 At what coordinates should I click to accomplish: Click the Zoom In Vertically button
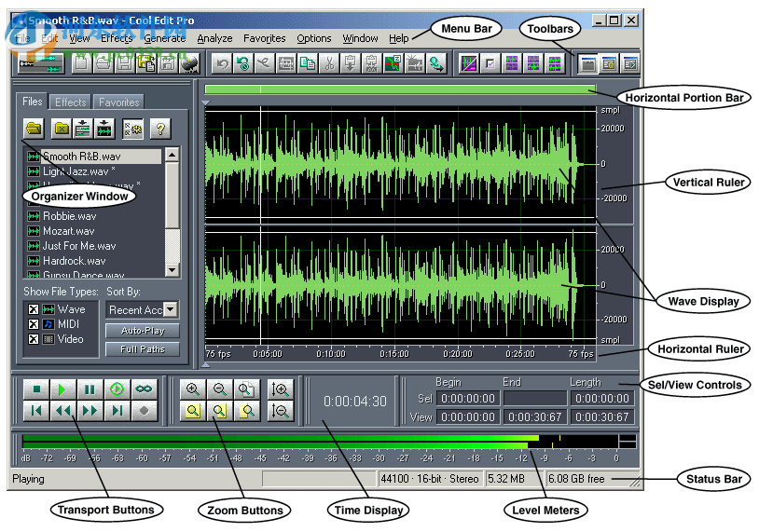coord(279,390)
